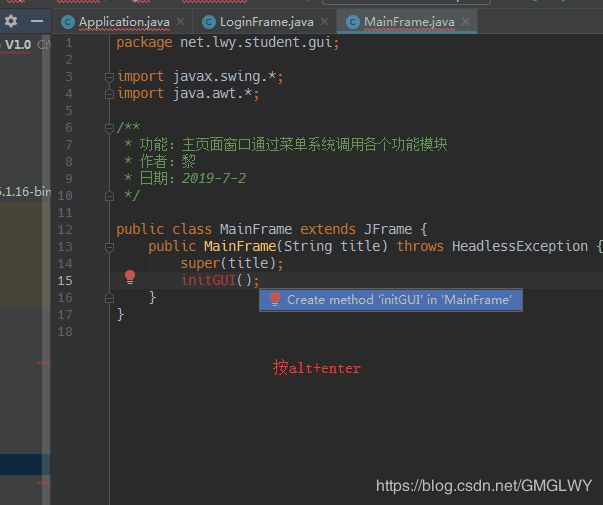Image resolution: width=603 pixels, height=505 pixels.
Task: Click the javax.swing.* import
Action: click(224, 76)
